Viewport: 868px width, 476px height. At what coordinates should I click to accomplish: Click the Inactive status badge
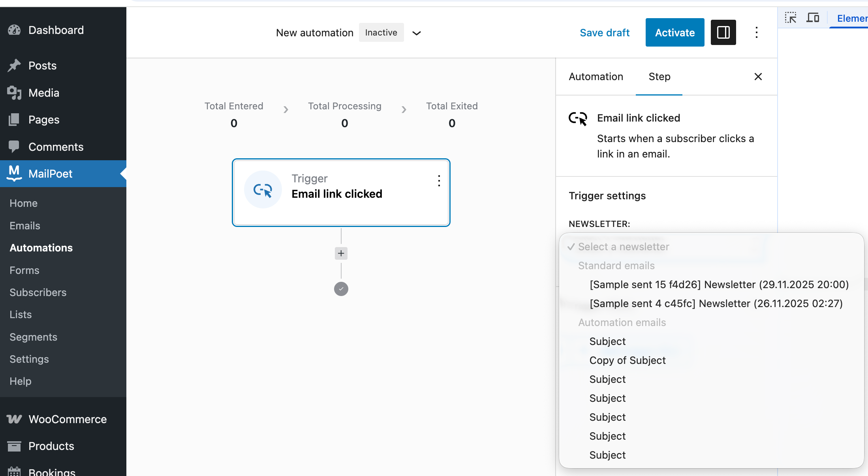[x=381, y=32]
